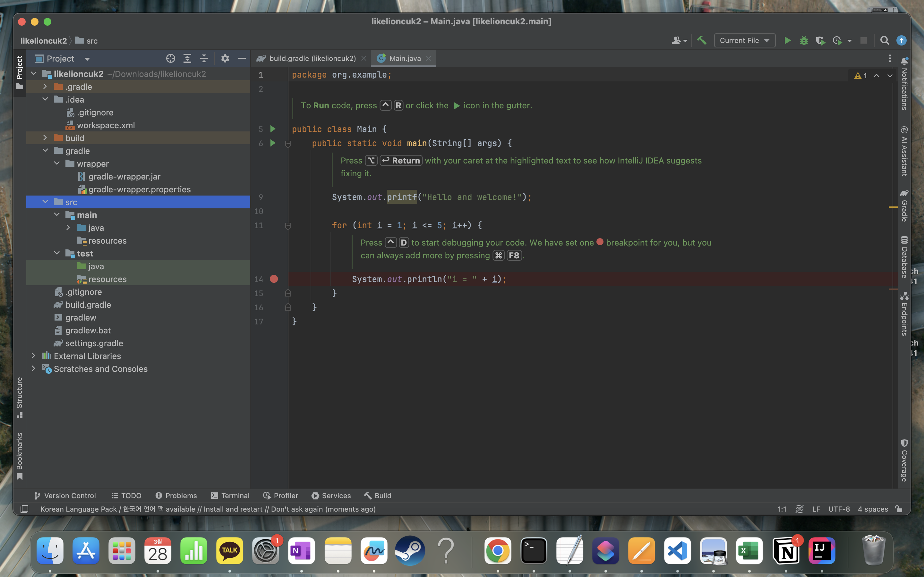Open Search Everywhere magnifier icon
The width and height of the screenshot is (924, 577).
884,40
